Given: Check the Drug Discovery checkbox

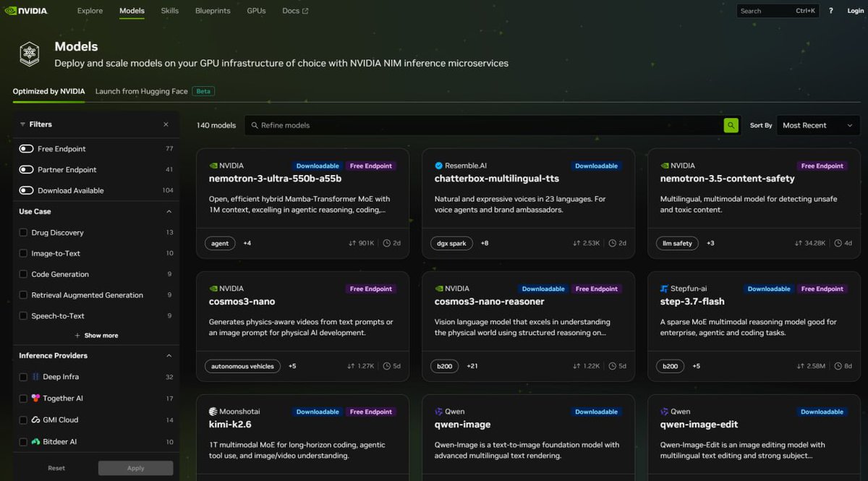Looking at the screenshot, I should point(23,233).
